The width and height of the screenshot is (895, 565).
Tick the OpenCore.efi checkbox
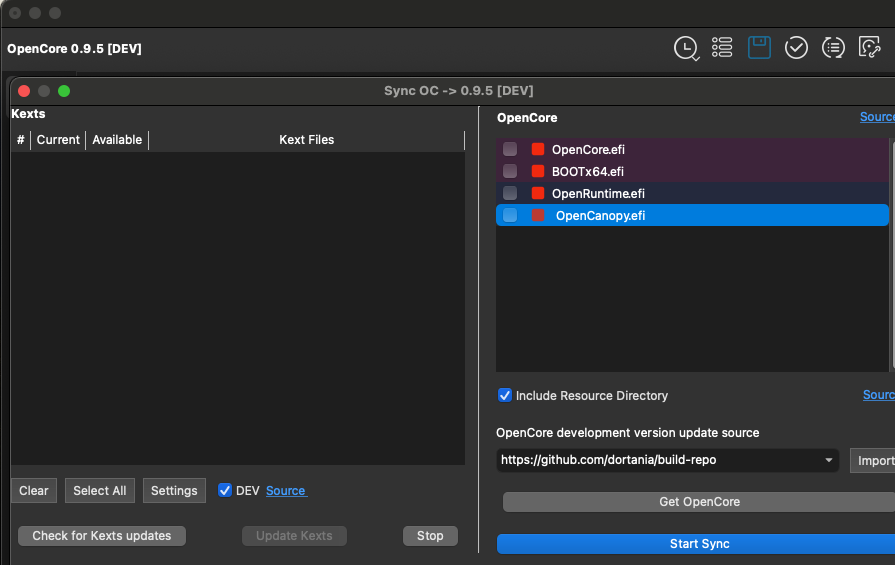pos(510,149)
